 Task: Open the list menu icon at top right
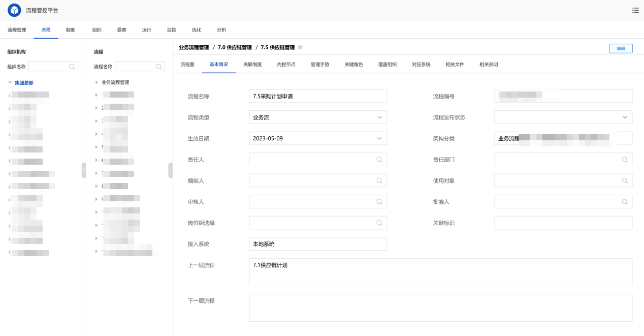coord(635,10)
